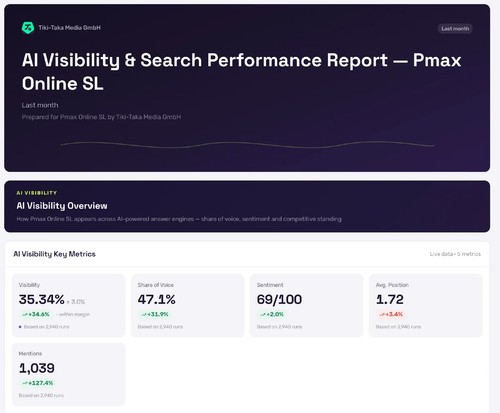Open the Sentiment 69/100 metric card

[307, 305]
